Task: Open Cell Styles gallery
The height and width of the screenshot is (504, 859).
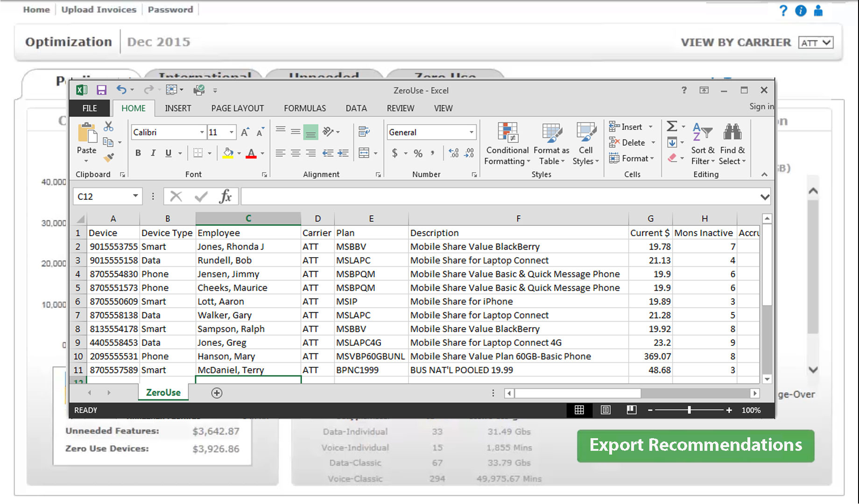Action: (x=585, y=144)
